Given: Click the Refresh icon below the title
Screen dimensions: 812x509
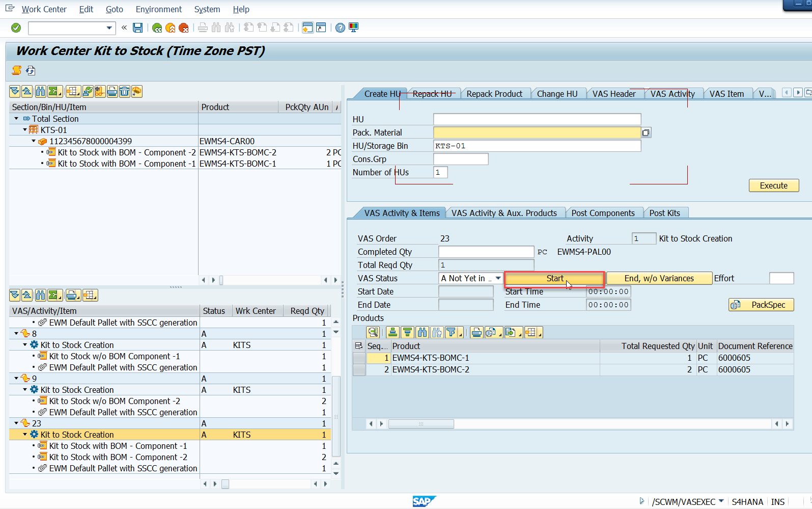Looking at the screenshot, I should tap(31, 70).
